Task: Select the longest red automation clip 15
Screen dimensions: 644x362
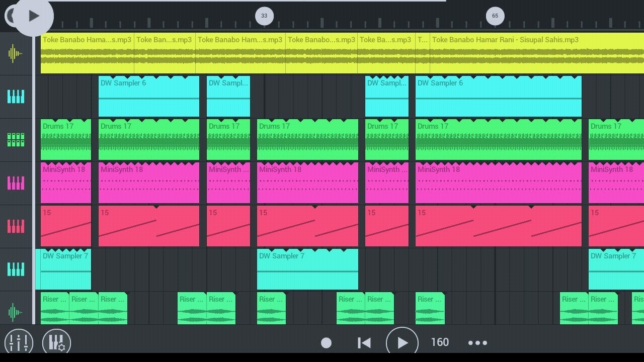Action: 499,226
